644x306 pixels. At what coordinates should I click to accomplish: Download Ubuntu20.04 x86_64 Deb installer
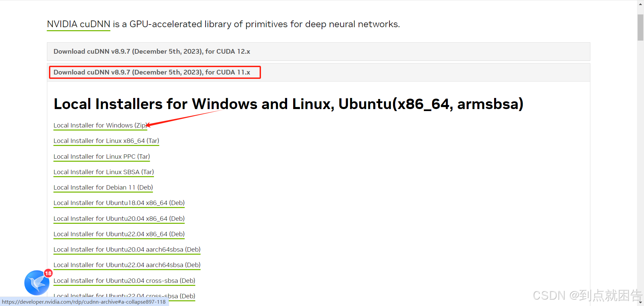[119, 219]
